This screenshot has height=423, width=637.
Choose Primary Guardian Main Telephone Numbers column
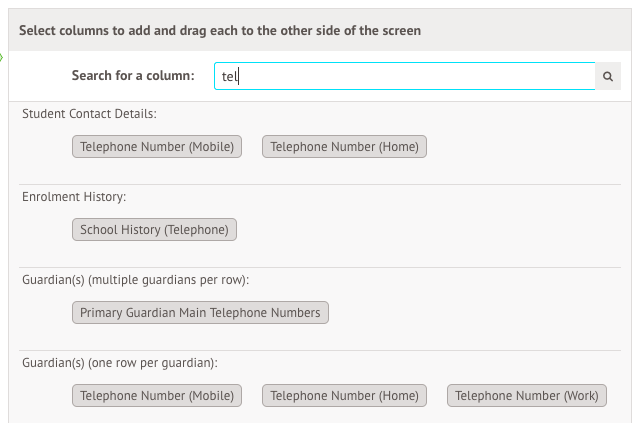pyautogui.click(x=200, y=313)
